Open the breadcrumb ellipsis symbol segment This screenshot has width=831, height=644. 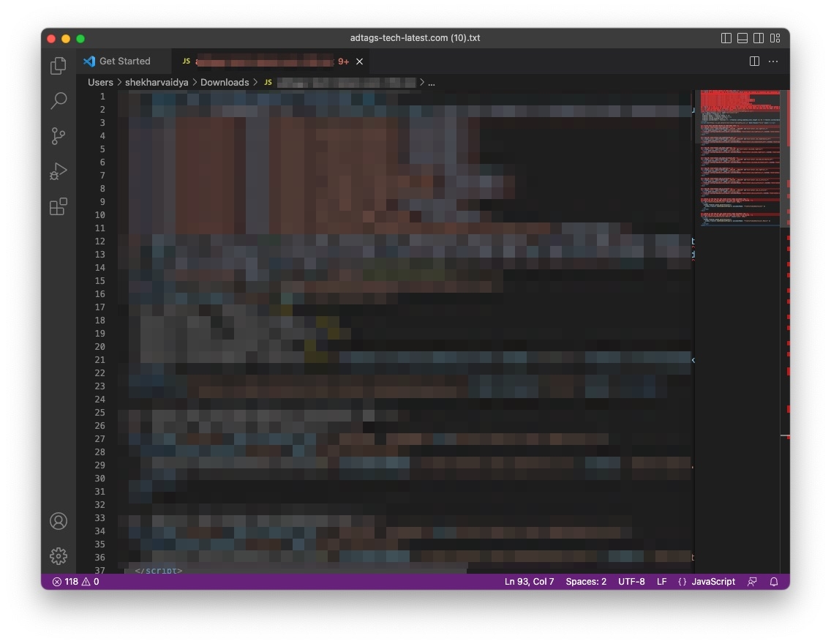pos(432,83)
